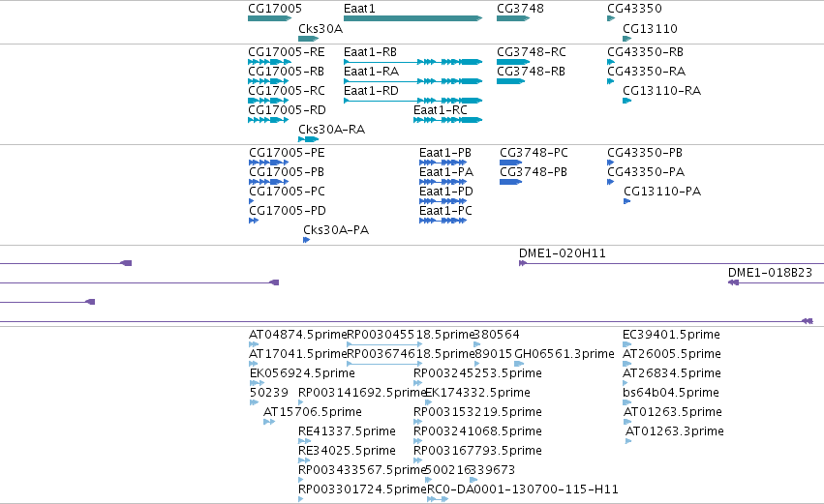Click protein Eaat1-PC
This screenshot has height=504, width=824.
tap(443, 221)
